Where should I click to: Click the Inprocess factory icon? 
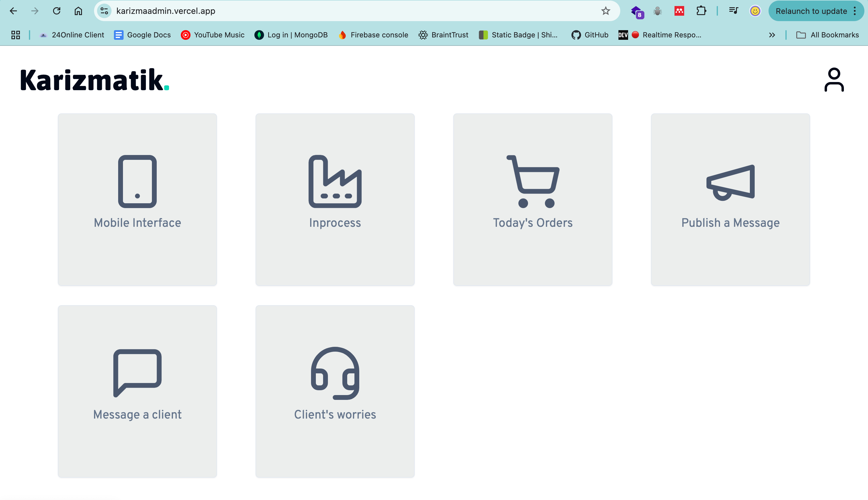[335, 181]
